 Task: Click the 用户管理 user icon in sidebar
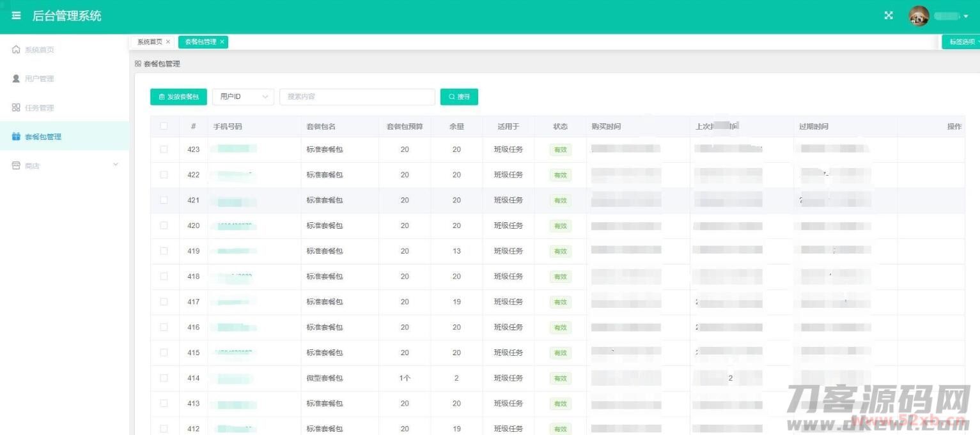tap(16, 79)
